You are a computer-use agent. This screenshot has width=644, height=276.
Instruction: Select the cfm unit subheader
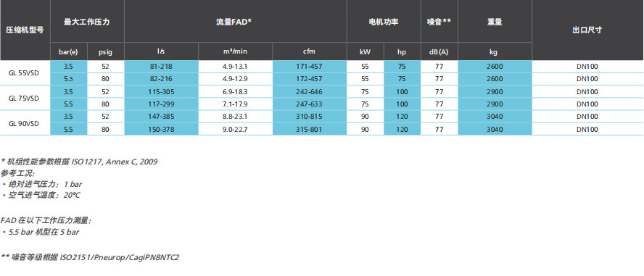310,51
